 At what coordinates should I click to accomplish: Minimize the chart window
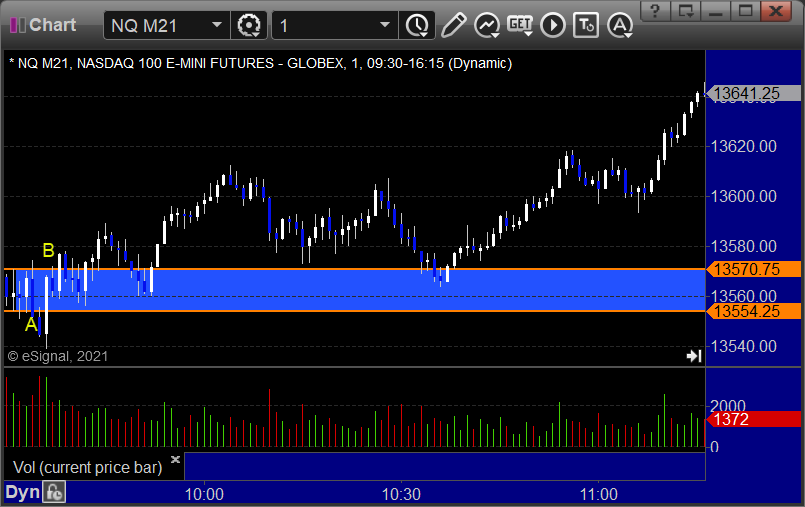(716, 10)
